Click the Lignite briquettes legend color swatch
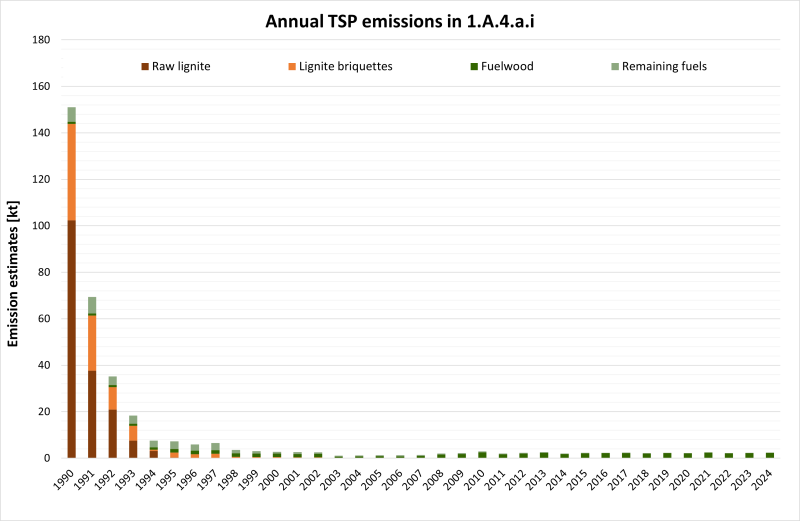800x521 pixels. pos(292,67)
